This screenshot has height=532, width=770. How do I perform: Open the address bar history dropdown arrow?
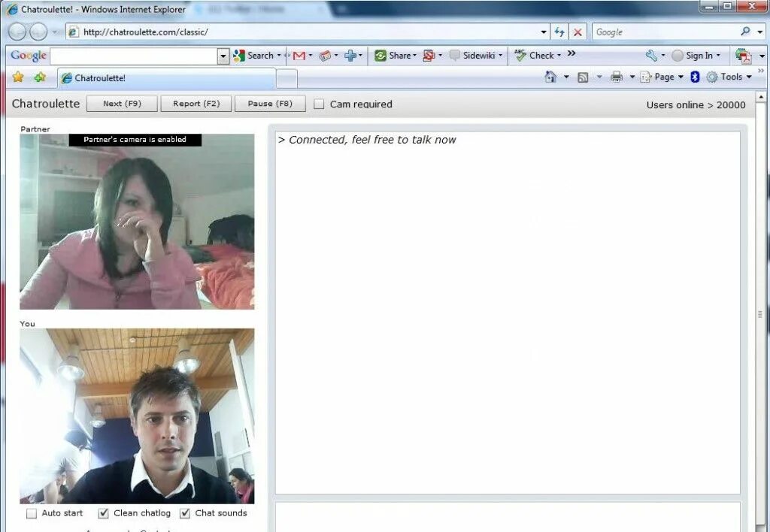click(544, 32)
